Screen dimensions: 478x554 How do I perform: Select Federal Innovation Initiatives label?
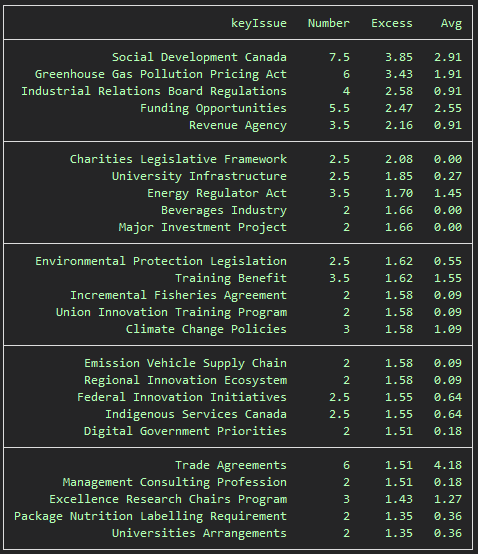click(182, 397)
